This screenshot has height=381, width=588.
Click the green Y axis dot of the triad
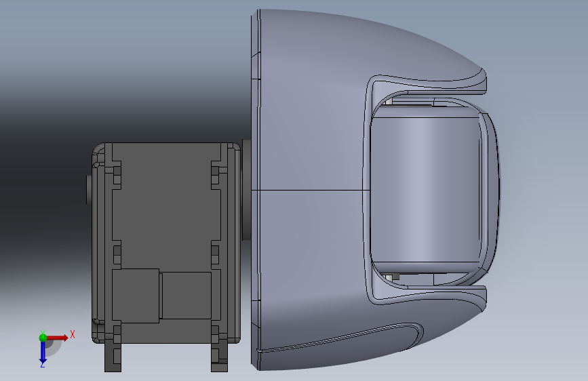click(43, 338)
